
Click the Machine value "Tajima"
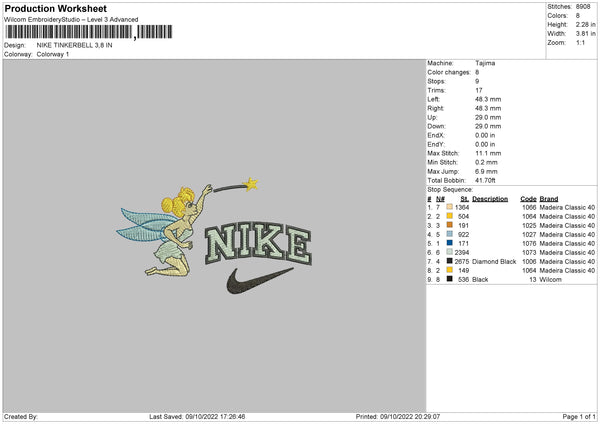[x=485, y=63]
